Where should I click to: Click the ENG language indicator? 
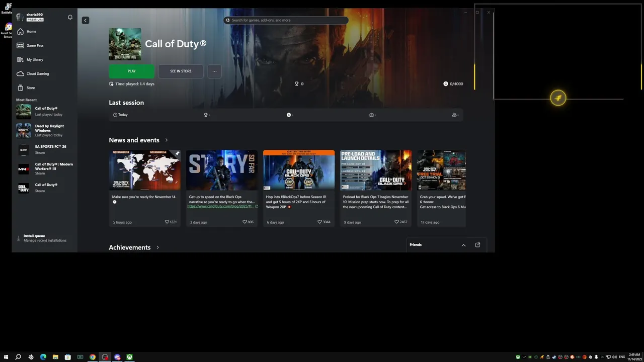pyautogui.click(x=622, y=357)
